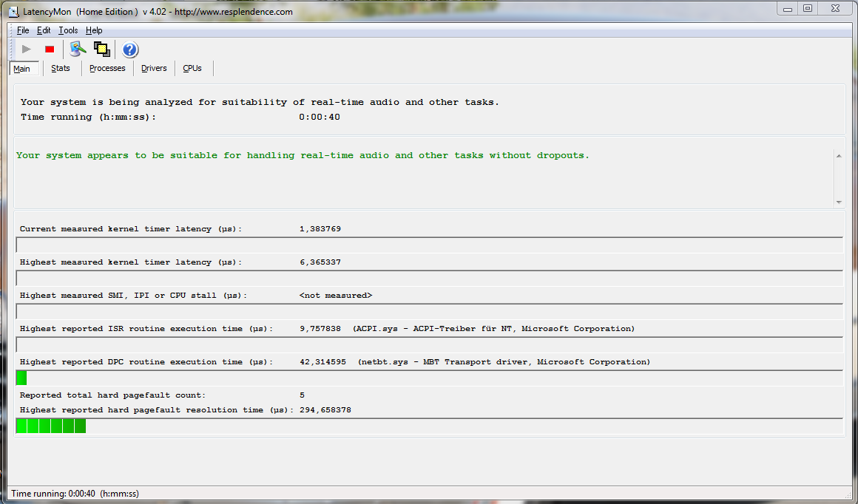858x504 pixels.
Task: Select the Main tab
Action: [22, 69]
